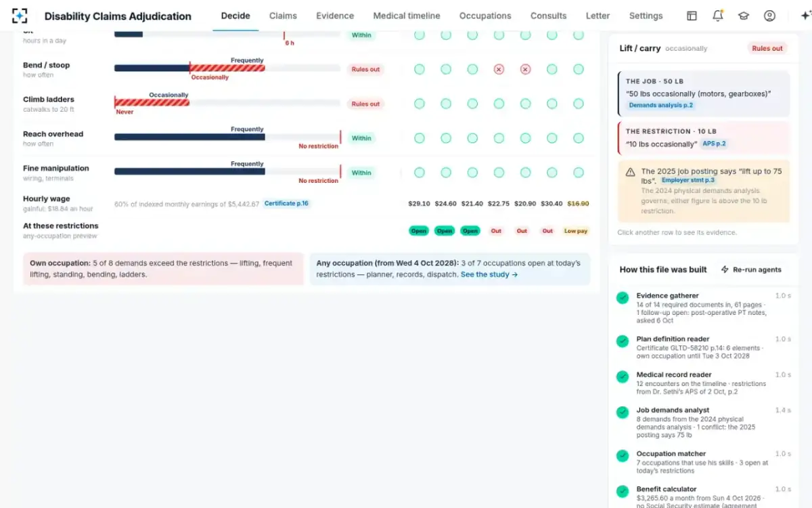Click the Re-run agents button
The width and height of the screenshot is (812, 508).
click(x=751, y=270)
